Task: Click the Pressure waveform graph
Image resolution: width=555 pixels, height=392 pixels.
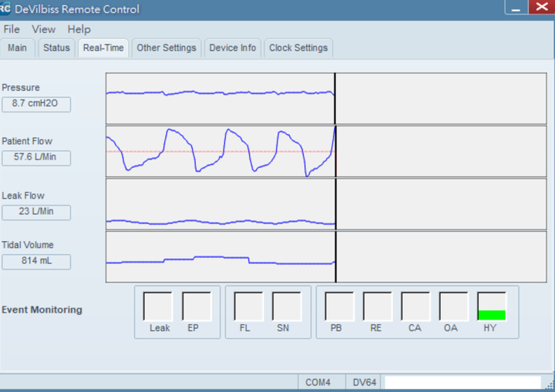Action: point(326,99)
